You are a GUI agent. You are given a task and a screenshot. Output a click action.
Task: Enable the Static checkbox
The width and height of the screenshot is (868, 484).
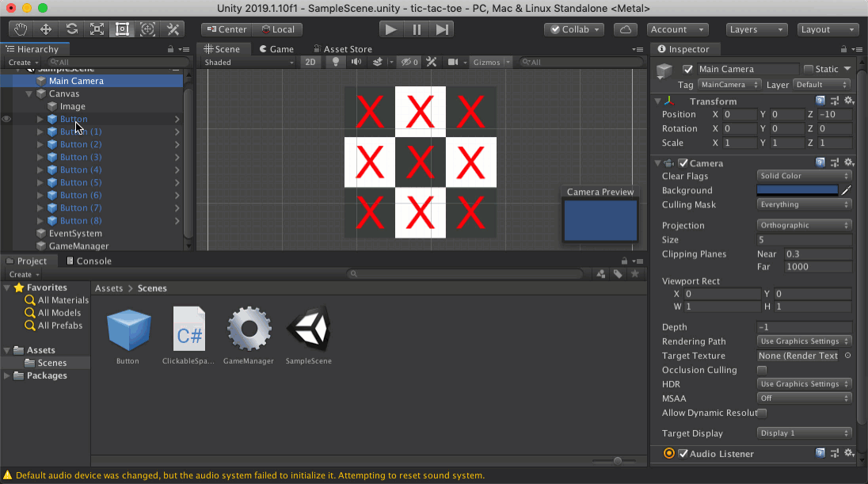[x=809, y=69]
